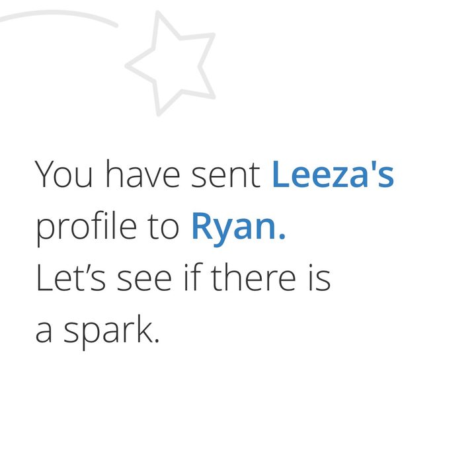476x476 pixels.
Task: Tap the curved grey arc decoration
Action: tap(58, 17)
